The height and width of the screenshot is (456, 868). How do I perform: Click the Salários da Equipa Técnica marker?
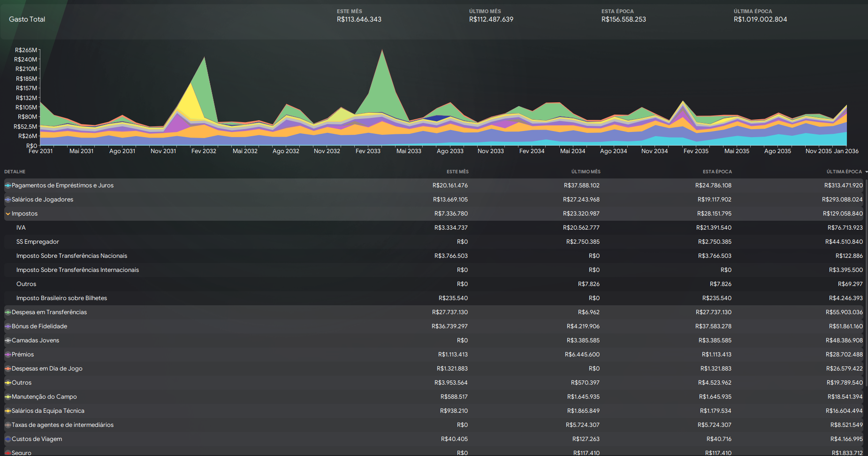point(8,411)
